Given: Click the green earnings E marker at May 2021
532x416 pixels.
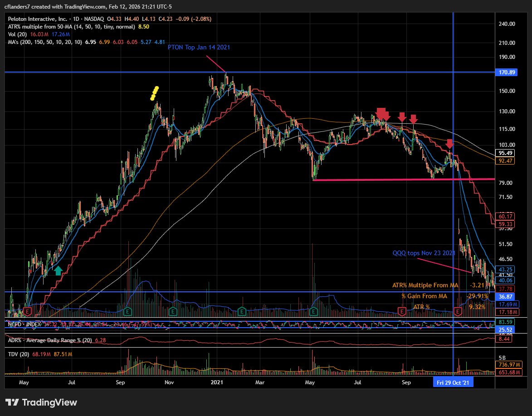Looking at the screenshot, I should 313,311.
